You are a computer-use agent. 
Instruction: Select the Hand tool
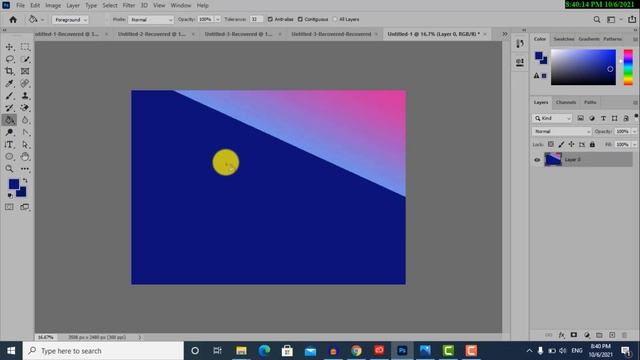point(25,157)
